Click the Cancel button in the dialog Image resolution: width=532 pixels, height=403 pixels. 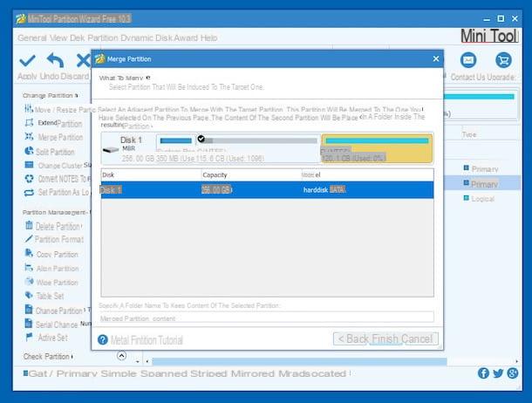[x=418, y=338]
